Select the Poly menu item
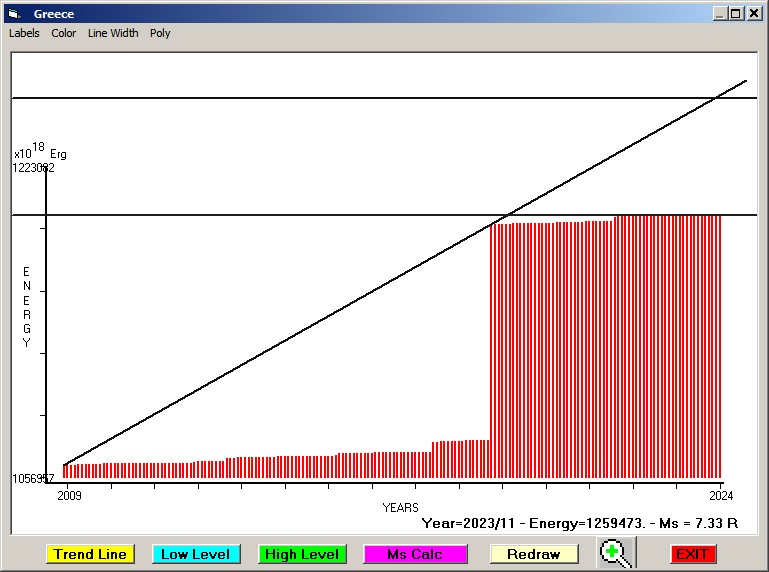 160,33
